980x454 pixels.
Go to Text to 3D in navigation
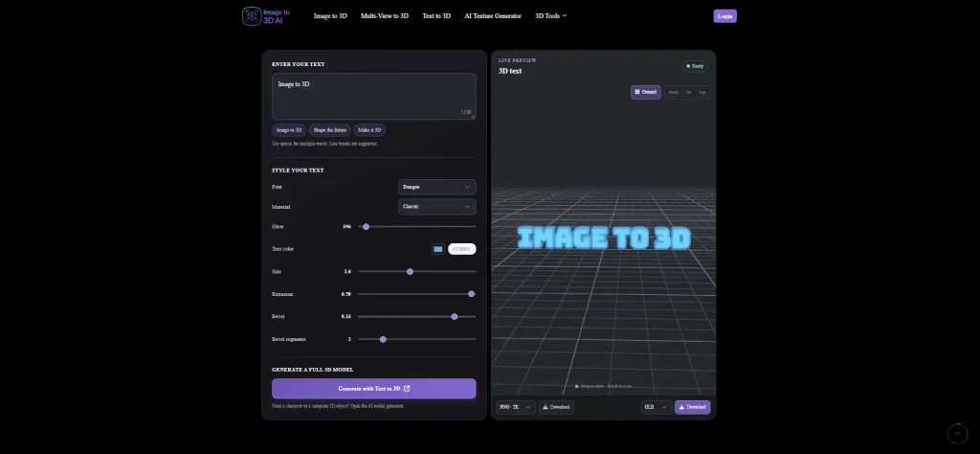coord(436,15)
